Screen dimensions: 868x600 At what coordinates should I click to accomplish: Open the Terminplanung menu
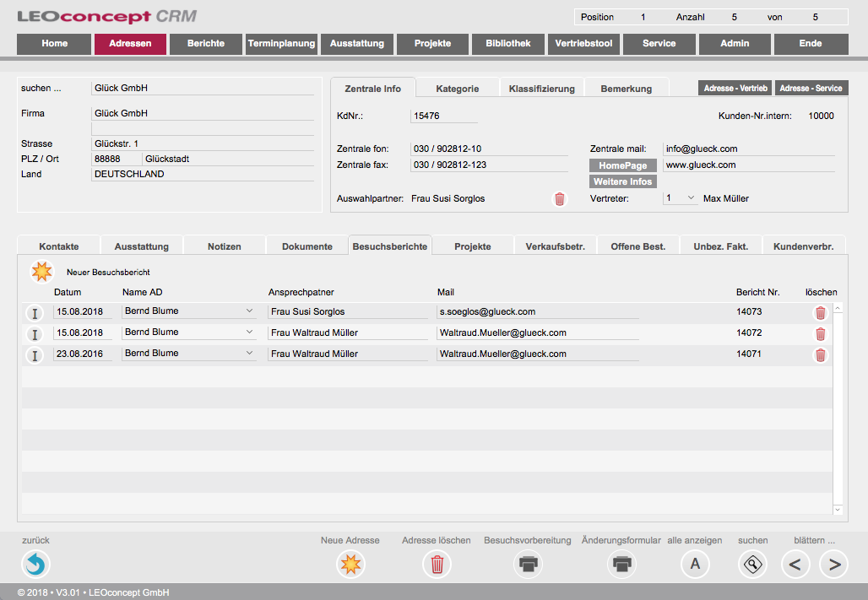[x=281, y=44]
